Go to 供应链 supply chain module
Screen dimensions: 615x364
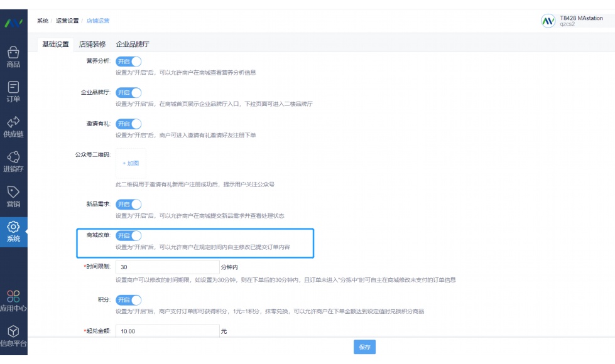(x=13, y=126)
